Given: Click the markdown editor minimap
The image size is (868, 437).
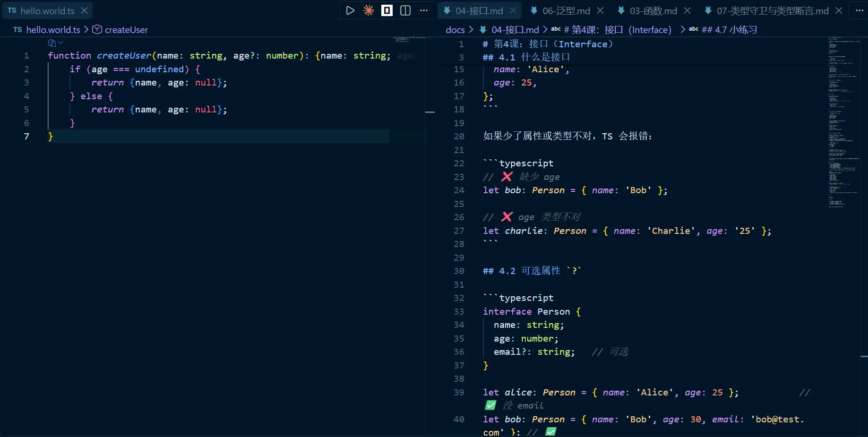Looking at the screenshot, I should pyautogui.click(x=844, y=122).
